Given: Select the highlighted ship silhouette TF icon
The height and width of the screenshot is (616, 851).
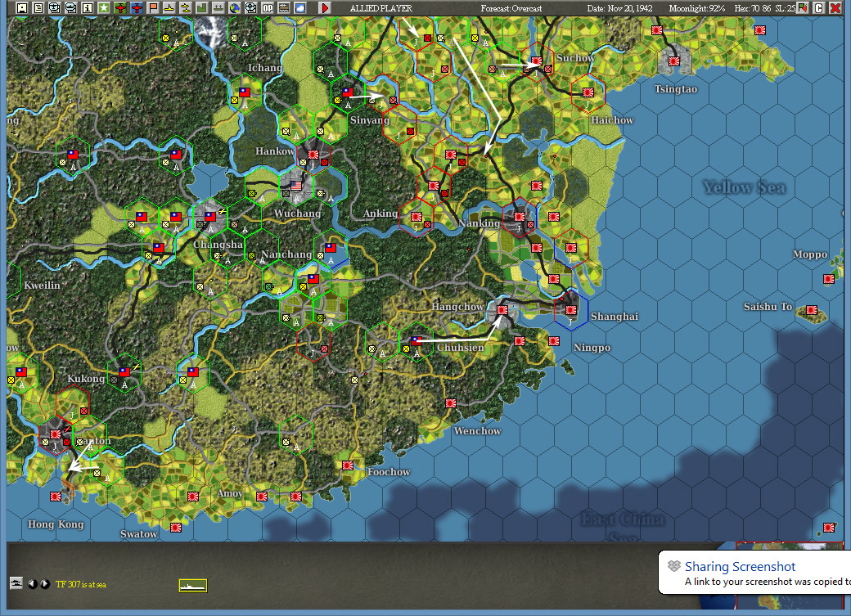Looking at the screenshot, I should (193, 585).
